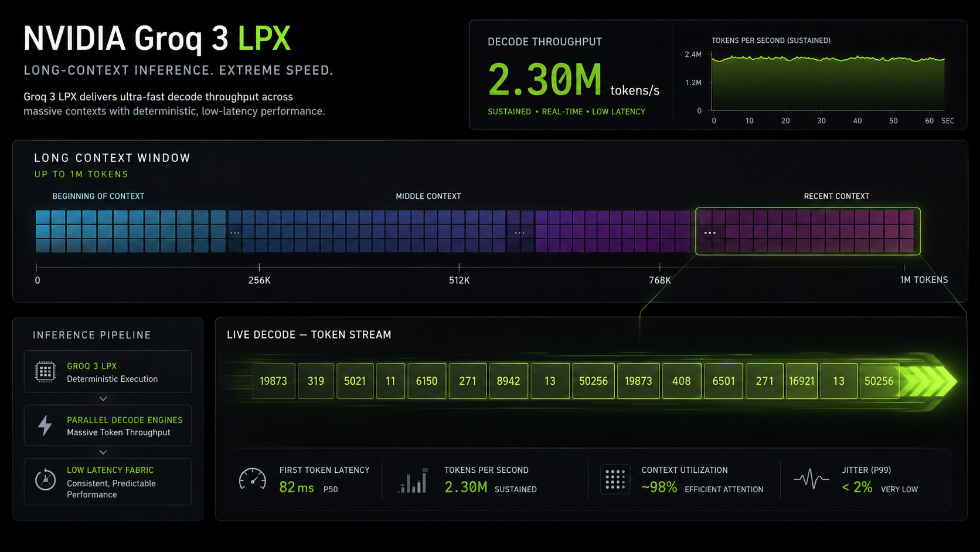This screenshot has height=552, width=980.
Task: Click token 8942 in the stream
Action: pos(508,381)
